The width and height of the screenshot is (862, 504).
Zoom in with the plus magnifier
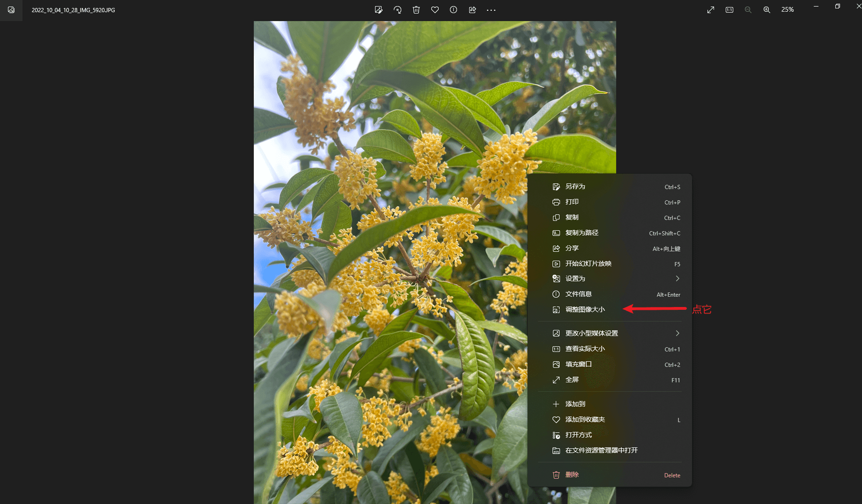(x=767, y=10)
